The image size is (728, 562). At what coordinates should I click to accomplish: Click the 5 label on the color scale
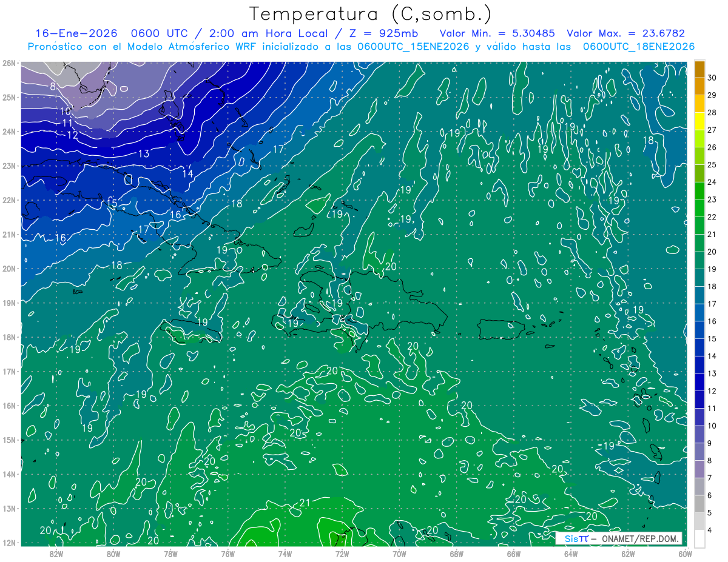click(x=710, y=513)
